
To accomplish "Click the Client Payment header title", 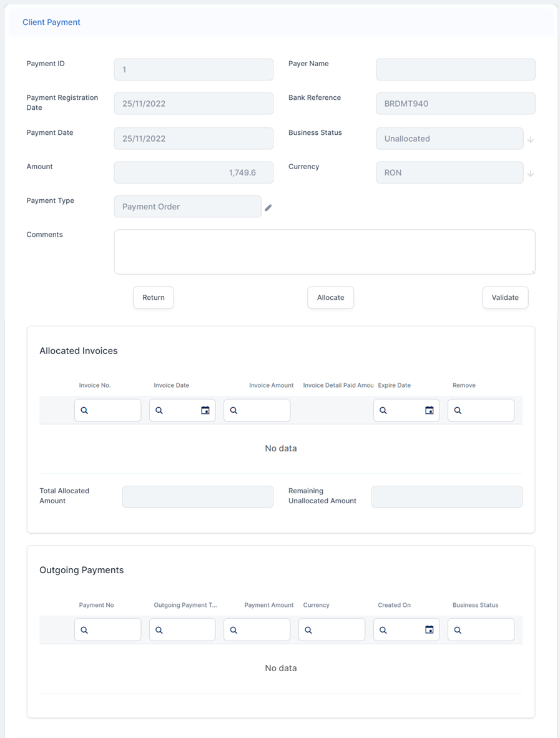I will [51, 22].
